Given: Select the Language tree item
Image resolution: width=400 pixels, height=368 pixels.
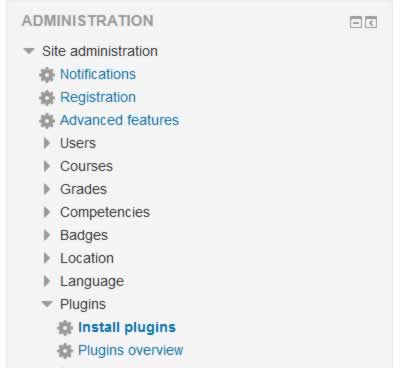Looking at the screenshot, I should click(92, 282).
